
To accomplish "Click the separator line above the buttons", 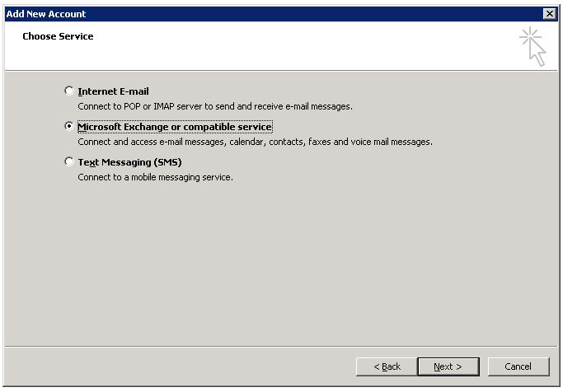I will pos(280,347).
